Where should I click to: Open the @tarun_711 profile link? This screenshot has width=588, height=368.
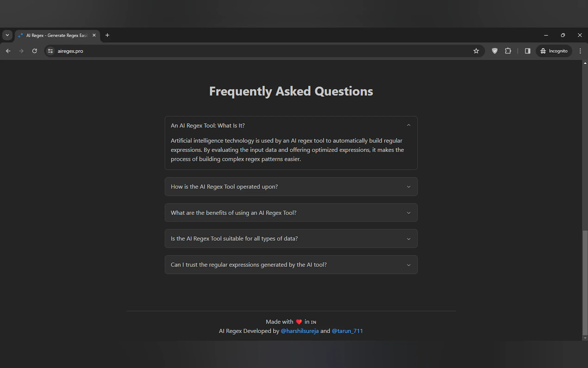pos(347,331)
